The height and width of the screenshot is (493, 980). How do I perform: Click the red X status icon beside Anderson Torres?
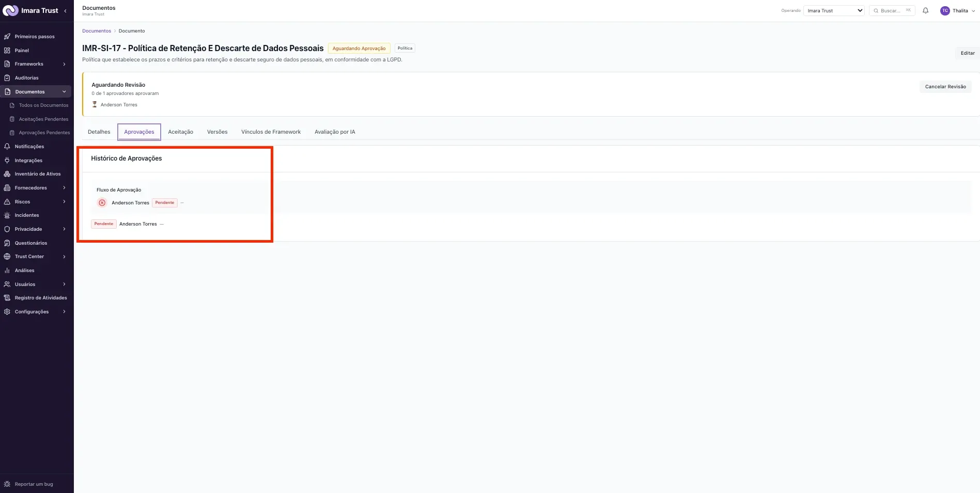(x=102, y=203)
